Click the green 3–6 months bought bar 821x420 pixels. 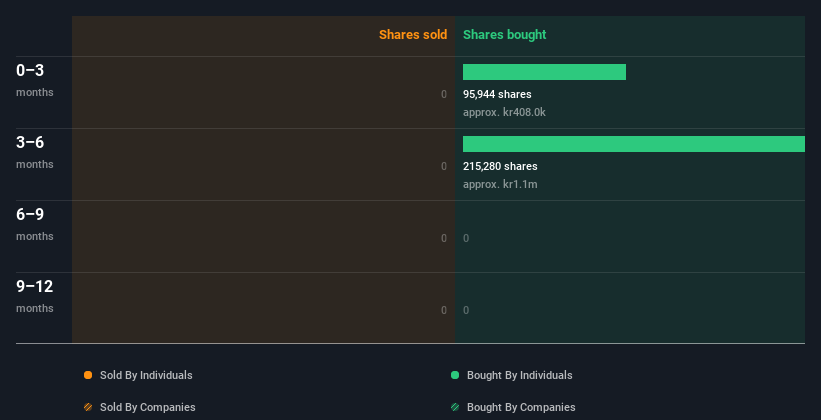click(x=634, y=144)
